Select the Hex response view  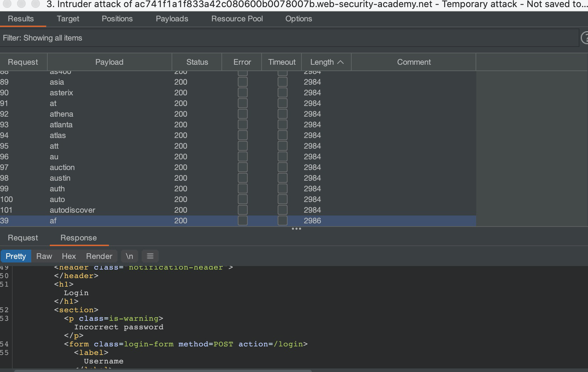point(69,256)
